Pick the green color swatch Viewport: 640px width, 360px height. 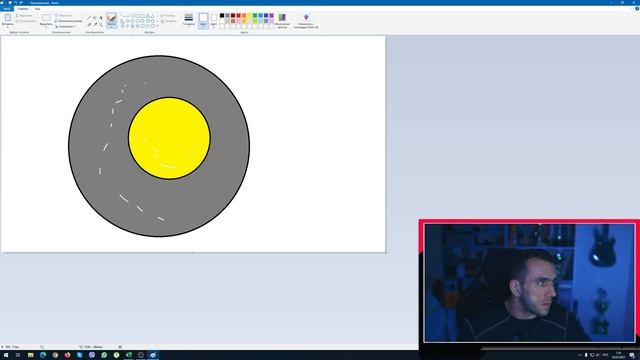tap(255, 16)
